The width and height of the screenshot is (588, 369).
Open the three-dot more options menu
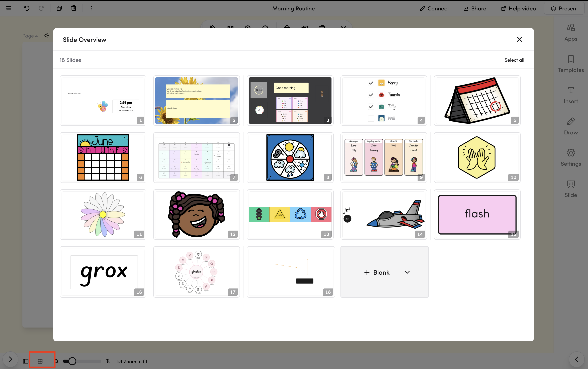(92, 8)
